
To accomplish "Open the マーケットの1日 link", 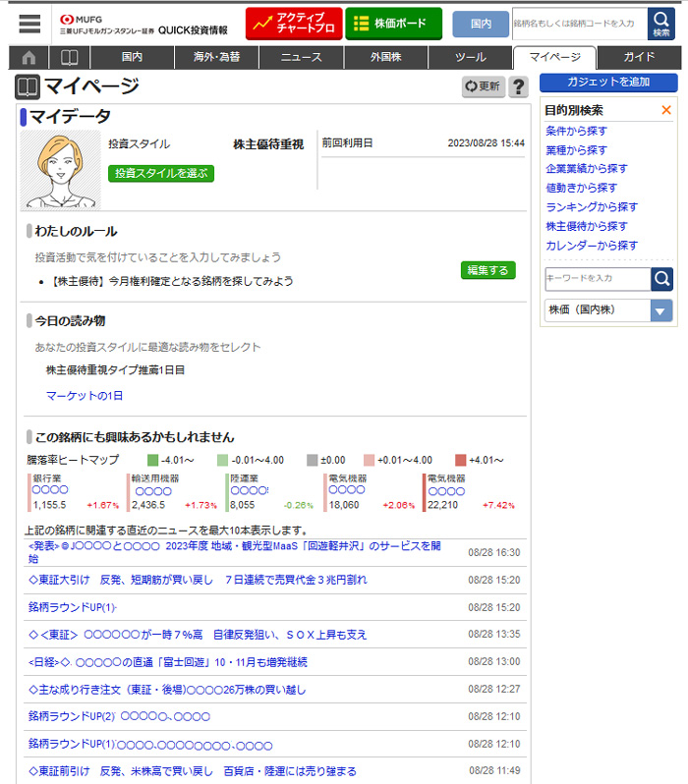I will click(x=85, y=395).
